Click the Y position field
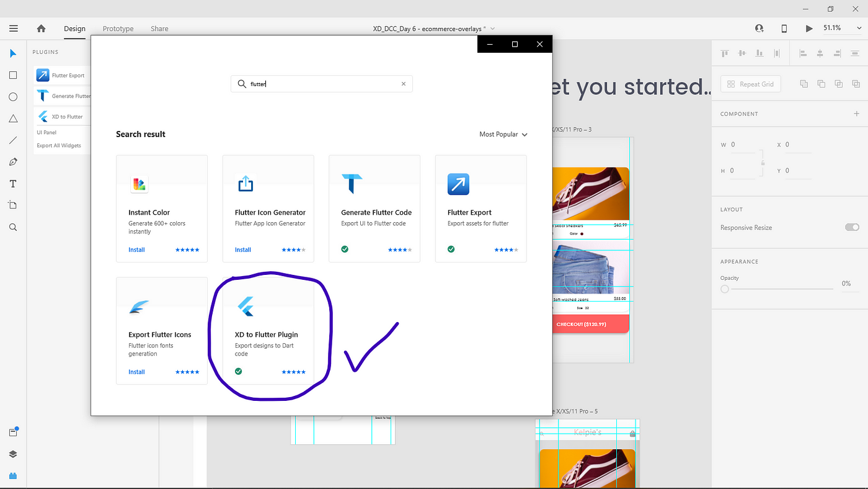Viewport: 868px width, 489px height. pos(797,171)
